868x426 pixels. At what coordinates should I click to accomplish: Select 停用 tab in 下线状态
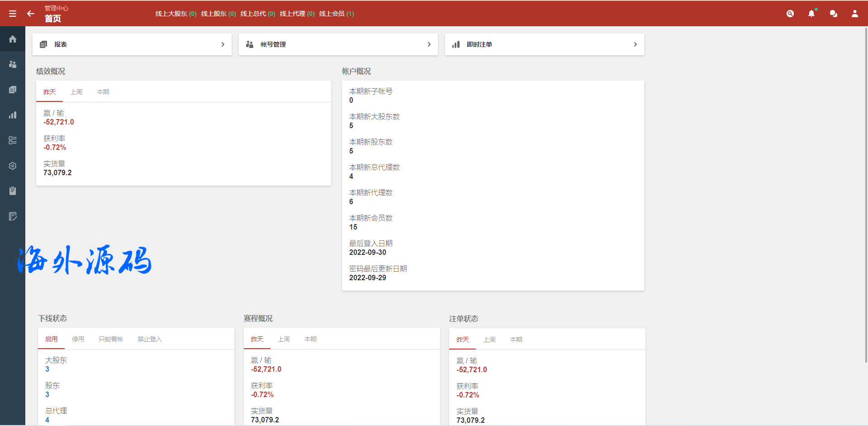click(78, 339)
